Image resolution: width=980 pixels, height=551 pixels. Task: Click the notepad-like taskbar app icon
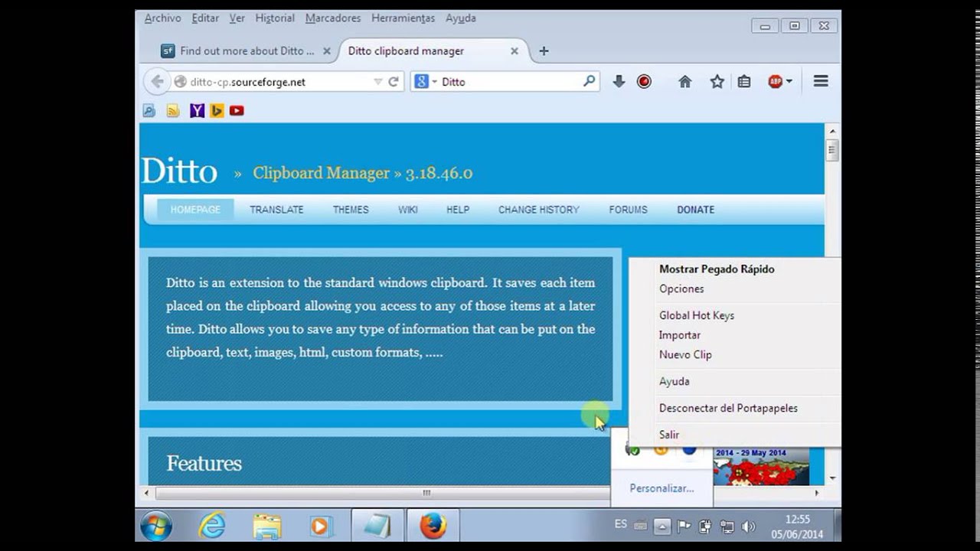click(x=377, y=526)
